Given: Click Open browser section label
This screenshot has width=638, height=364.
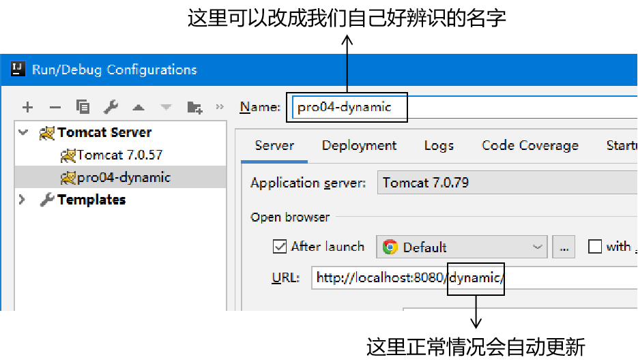Looking at the screenshot, I should tap(290, 217).
